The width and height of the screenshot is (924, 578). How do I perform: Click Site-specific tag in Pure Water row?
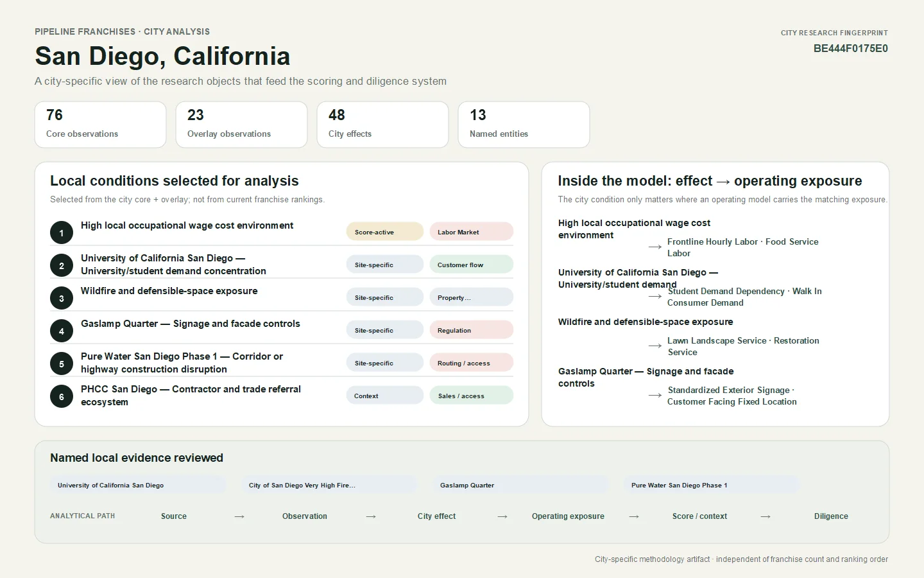[385, 363]
